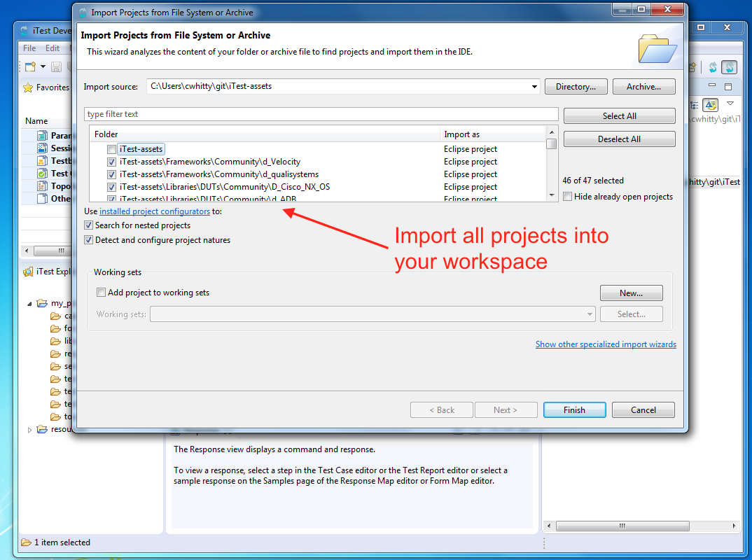Click the Test Case green check icon
Viewport: 752px width, 560px height.
tap(43, 174)
